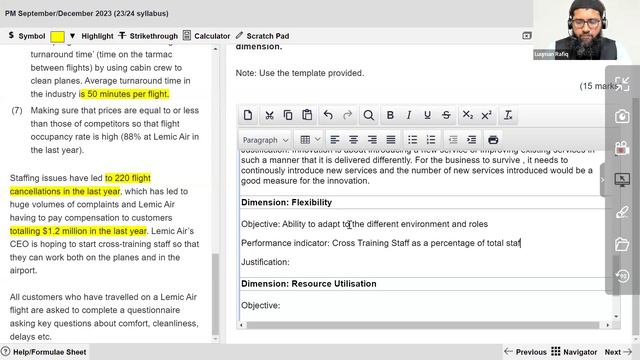Align text right
Screen dimensions: 640x360
click(372, 140)
